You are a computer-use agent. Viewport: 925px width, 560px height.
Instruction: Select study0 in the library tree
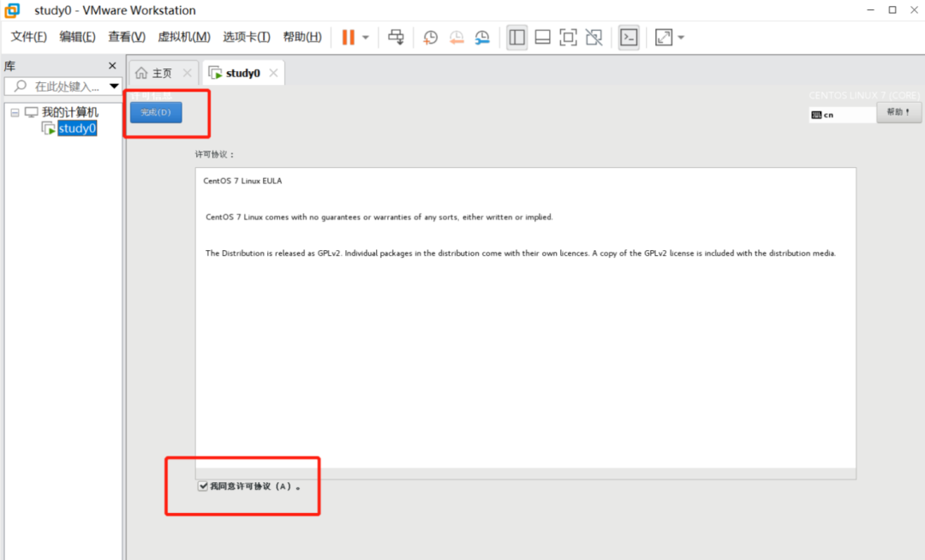tap(77, 128)
